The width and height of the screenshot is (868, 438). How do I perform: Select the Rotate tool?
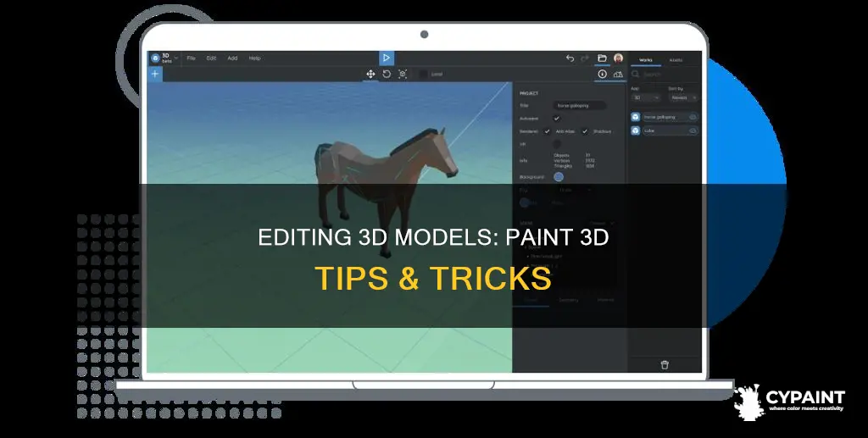tap(387, 74)
